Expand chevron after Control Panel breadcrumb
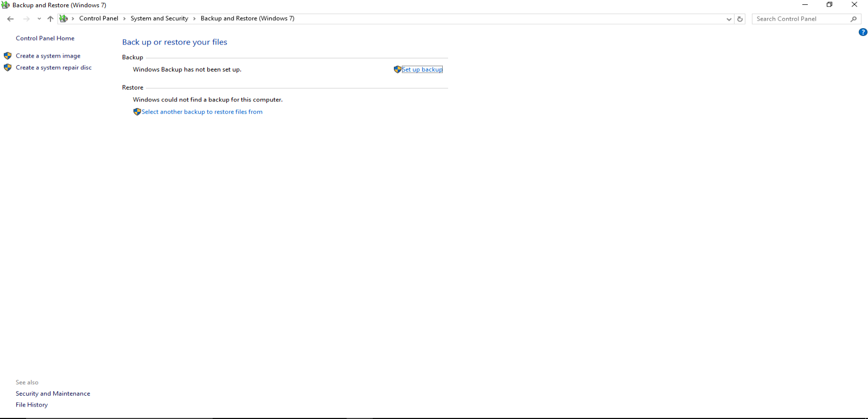The height and width of the screenshot is (419, 868). click(124, 19)
